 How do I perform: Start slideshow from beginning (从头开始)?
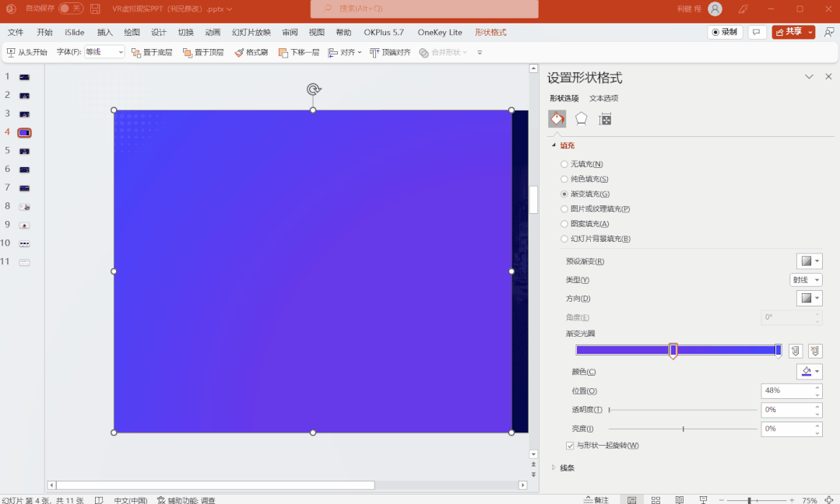pos(26,52)
